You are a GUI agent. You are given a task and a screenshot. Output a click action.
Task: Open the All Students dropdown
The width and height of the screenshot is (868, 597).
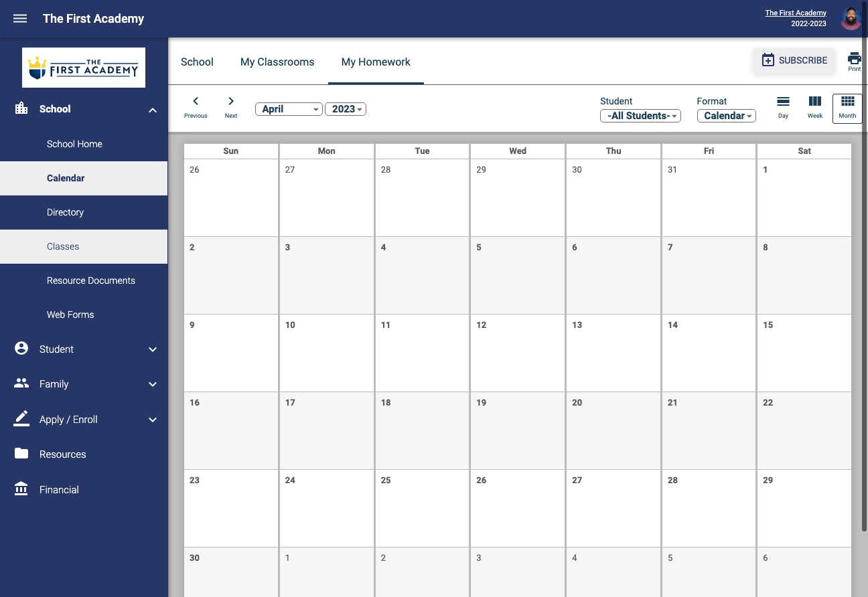pos(640,116)
